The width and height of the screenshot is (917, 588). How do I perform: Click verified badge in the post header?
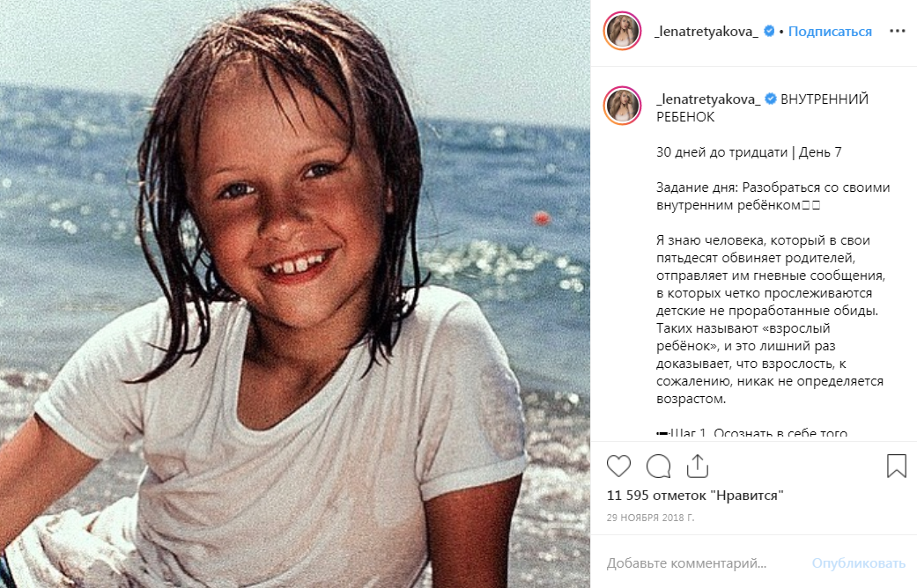769,32
